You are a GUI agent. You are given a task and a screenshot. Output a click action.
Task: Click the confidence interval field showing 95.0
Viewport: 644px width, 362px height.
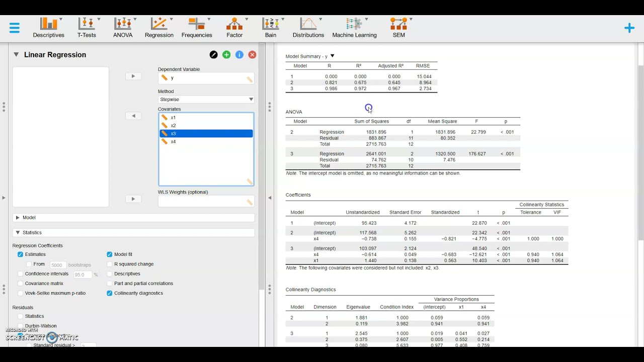coord(83,275)
